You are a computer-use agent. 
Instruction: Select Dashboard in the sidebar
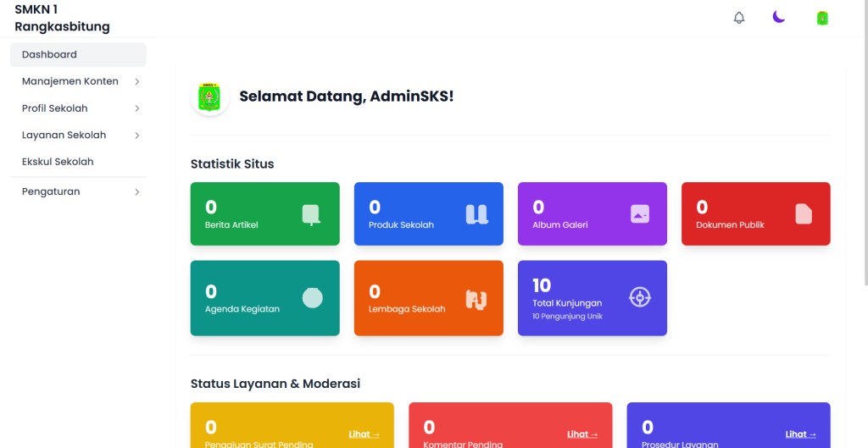pos(78,54)
